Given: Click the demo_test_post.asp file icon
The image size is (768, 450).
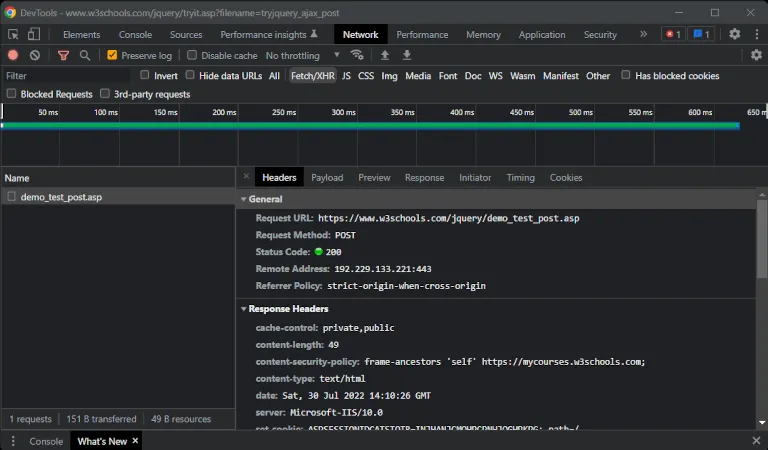Looking at the screenshot, I should [11, 197].
